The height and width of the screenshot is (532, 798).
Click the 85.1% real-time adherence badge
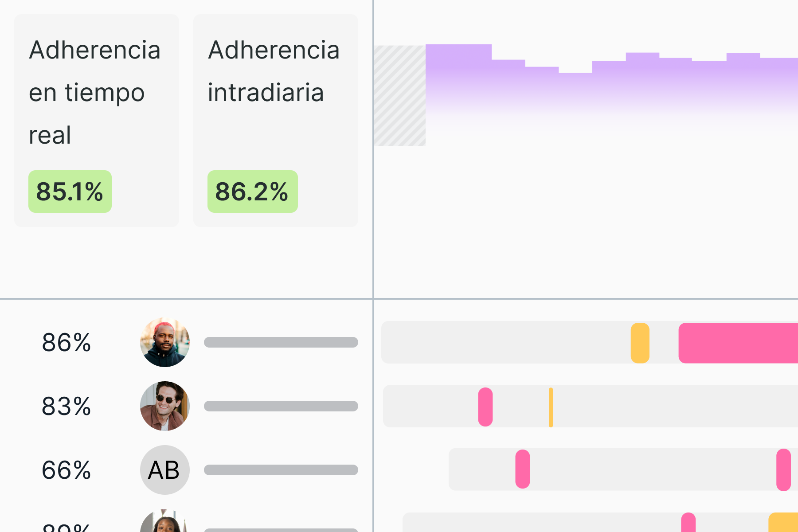(x=70, y=192)
